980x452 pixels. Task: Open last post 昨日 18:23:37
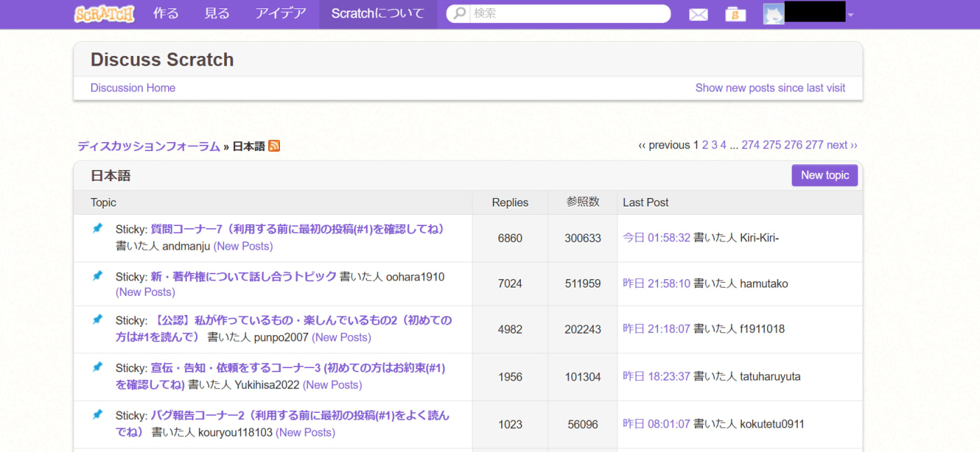pyautogui.click(x=657, y=376)
